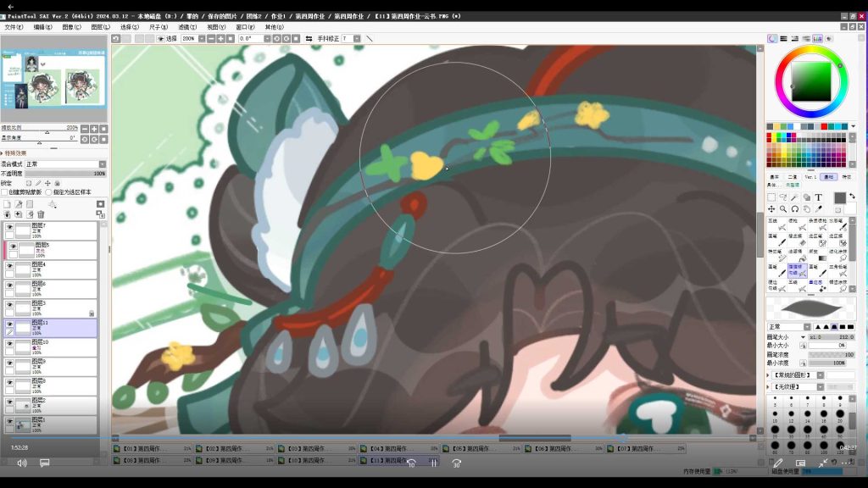Zoom in with the plus toolbar button

point(220,39)
